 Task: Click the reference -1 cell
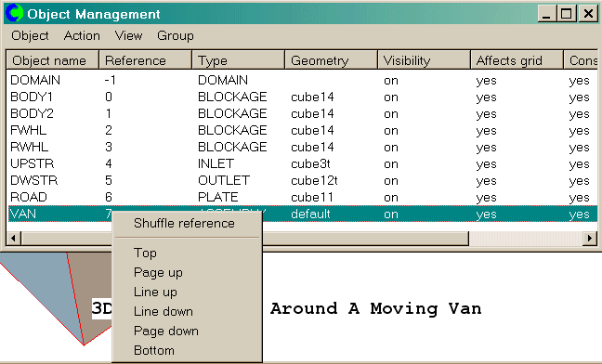click(111, 80)
